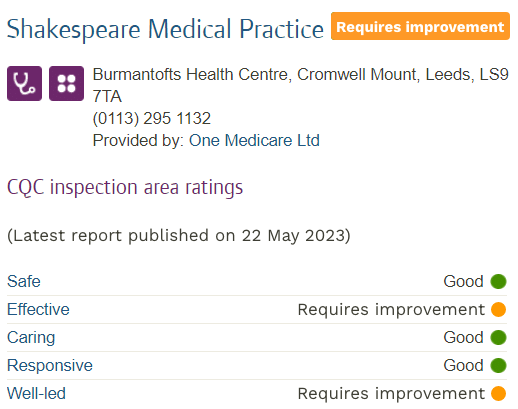Click the latest report published date text

(x=179, y=236)
